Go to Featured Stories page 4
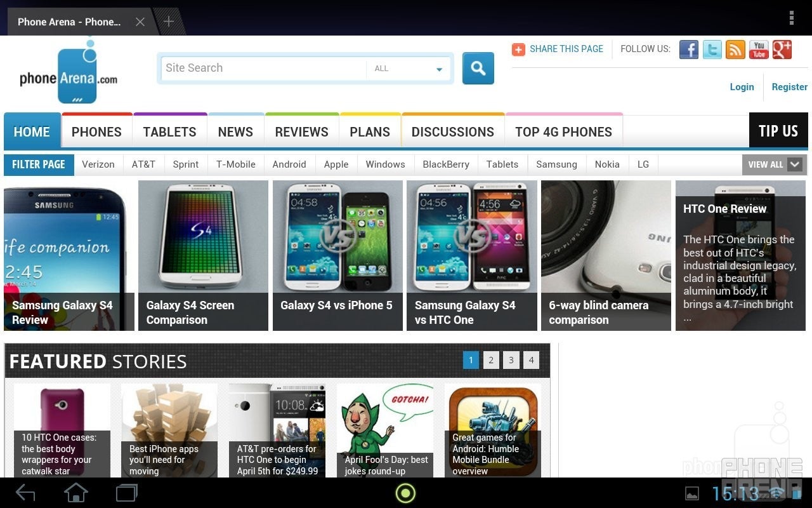 point(532,360)
